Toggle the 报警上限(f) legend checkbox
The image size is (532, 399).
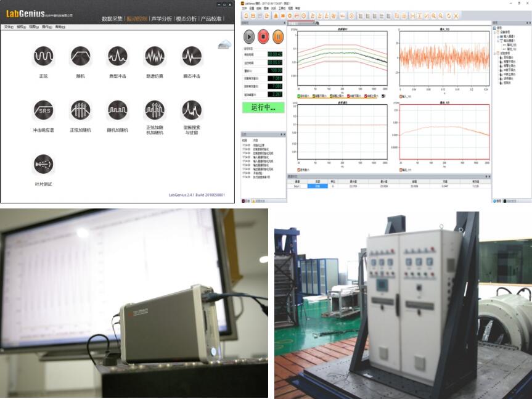330,96
